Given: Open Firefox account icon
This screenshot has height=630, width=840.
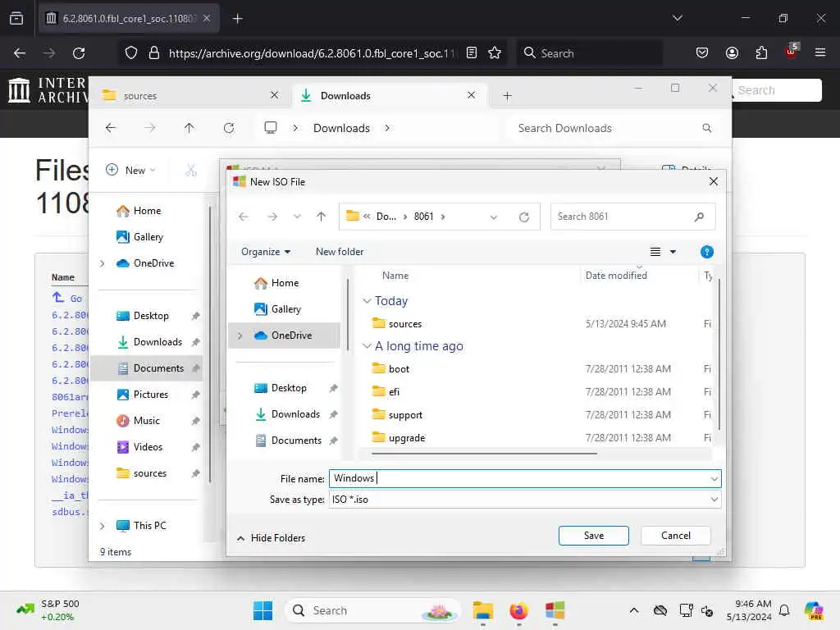Looking at the screenshot, I should tap(732, 53).
